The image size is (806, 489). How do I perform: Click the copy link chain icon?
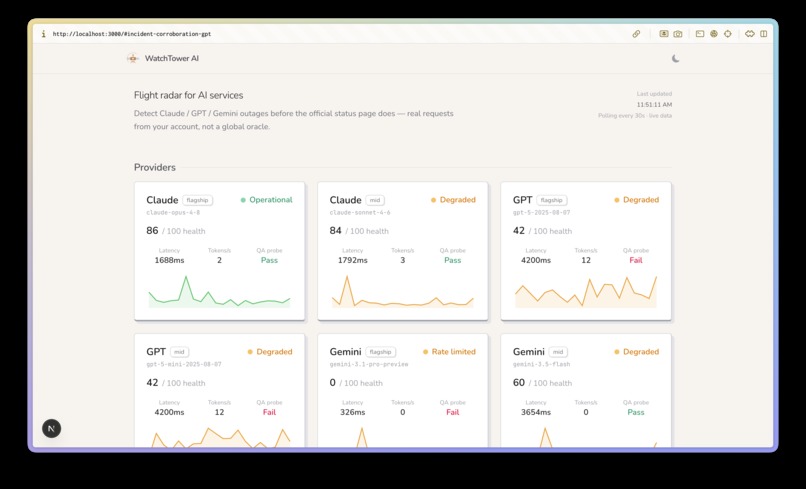point(636,34)
